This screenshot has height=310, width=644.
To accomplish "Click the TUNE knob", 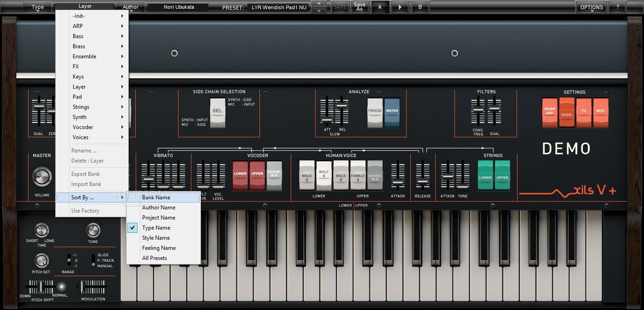I will (x=93, y=230).
